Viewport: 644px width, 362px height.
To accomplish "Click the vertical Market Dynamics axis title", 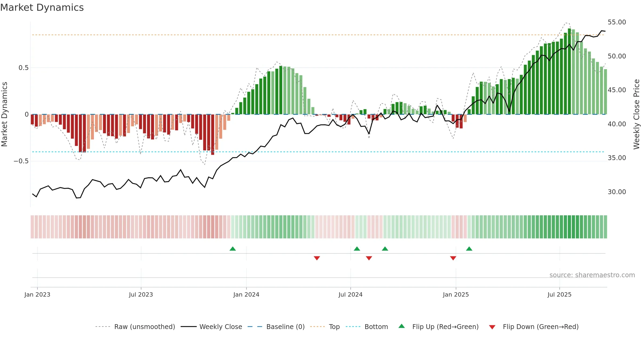I will tap(4, 114).
